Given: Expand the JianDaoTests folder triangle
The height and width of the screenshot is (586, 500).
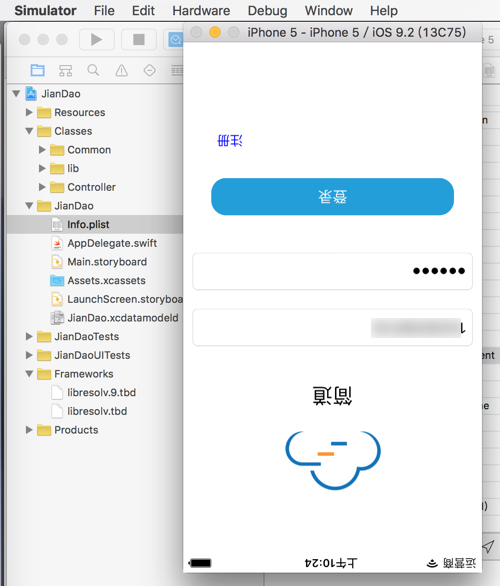Looking at the screenshot, I should click(29, 336).
